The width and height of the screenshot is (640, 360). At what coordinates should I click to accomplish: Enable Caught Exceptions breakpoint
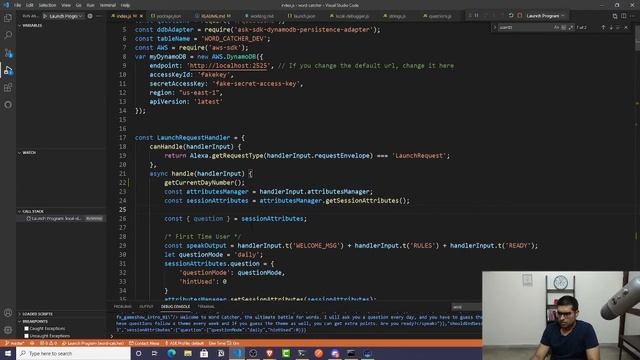(27, 328)
